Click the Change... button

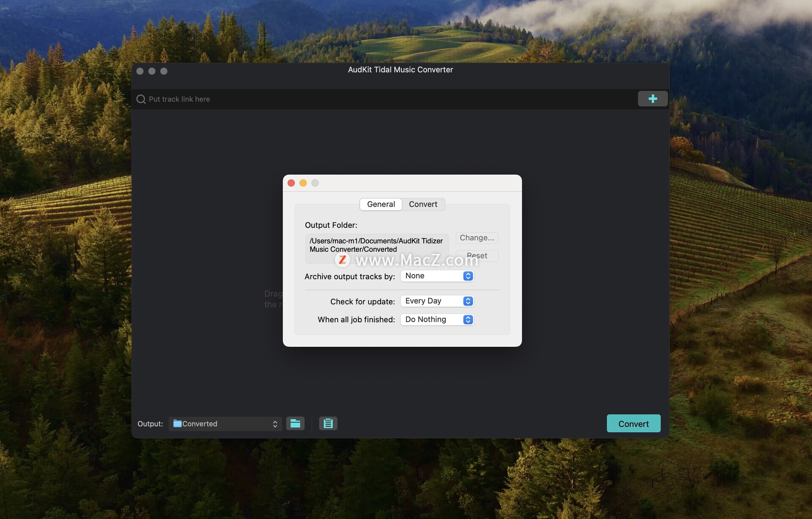(477, 238)
